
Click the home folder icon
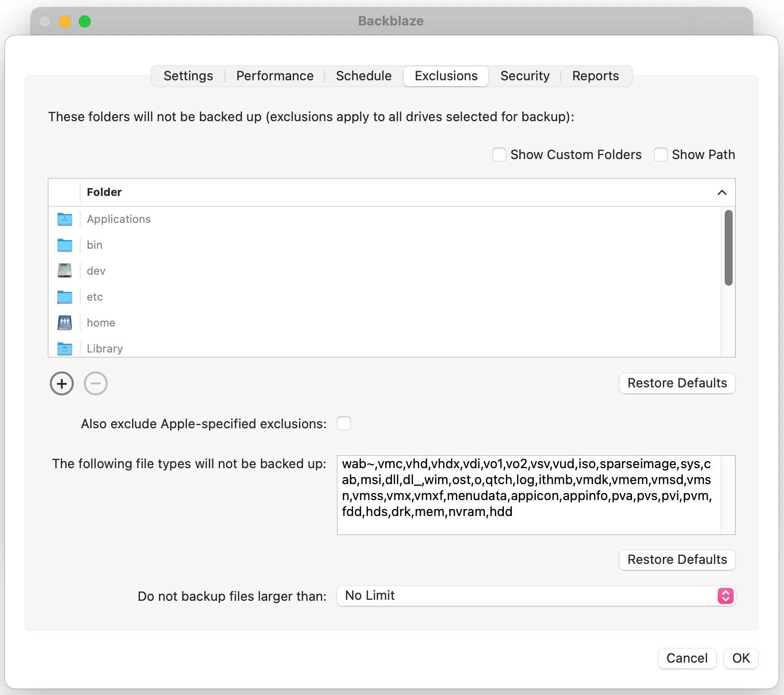[x=65, y=323]
